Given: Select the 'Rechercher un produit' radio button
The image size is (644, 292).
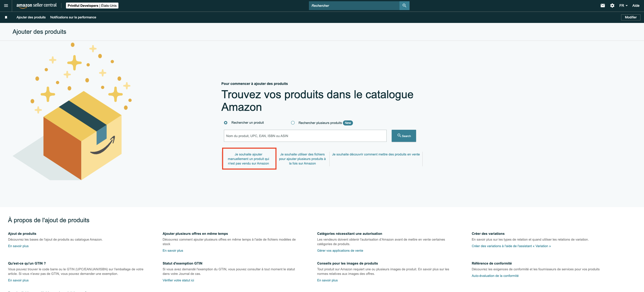Looking at the screenshot, I should tap(226, 123).
